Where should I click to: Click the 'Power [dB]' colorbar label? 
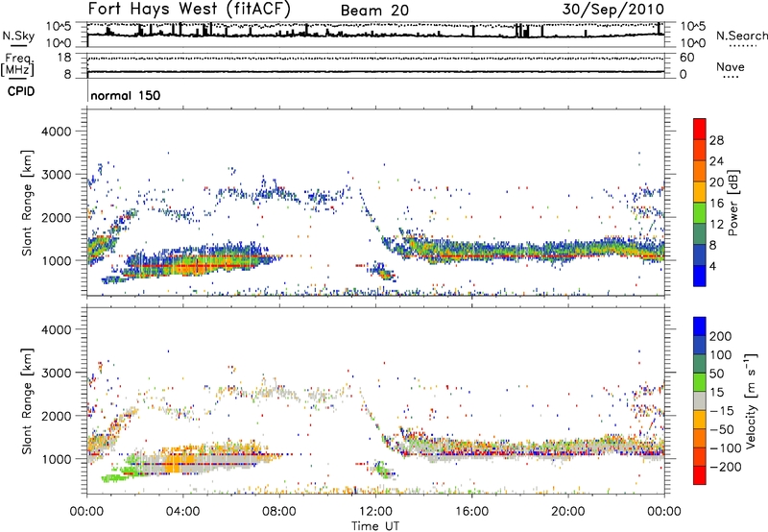[732, 203]
